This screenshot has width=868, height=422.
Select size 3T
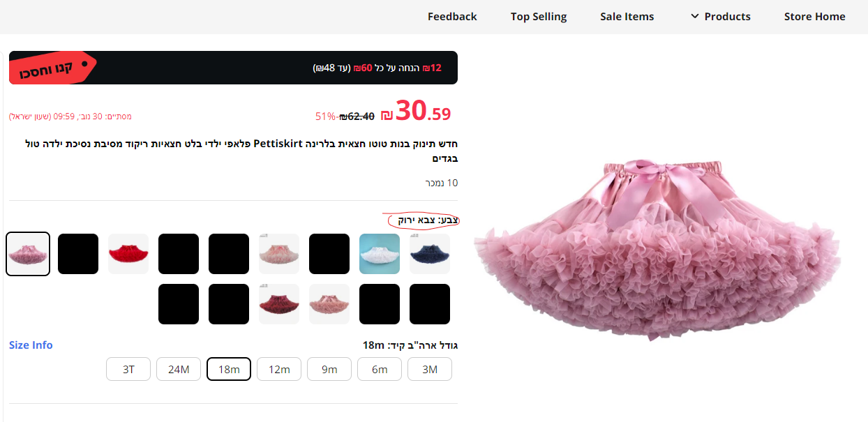click(x=128, y=370)
